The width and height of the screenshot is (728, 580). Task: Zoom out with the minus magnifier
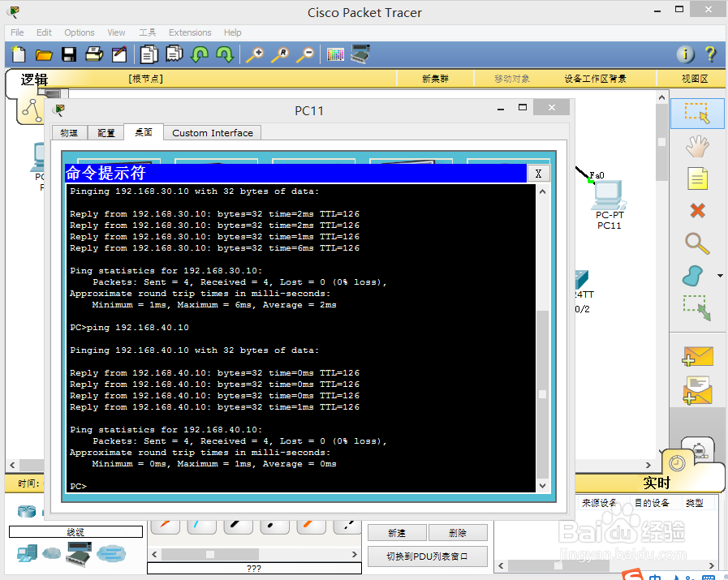(305, 54)
